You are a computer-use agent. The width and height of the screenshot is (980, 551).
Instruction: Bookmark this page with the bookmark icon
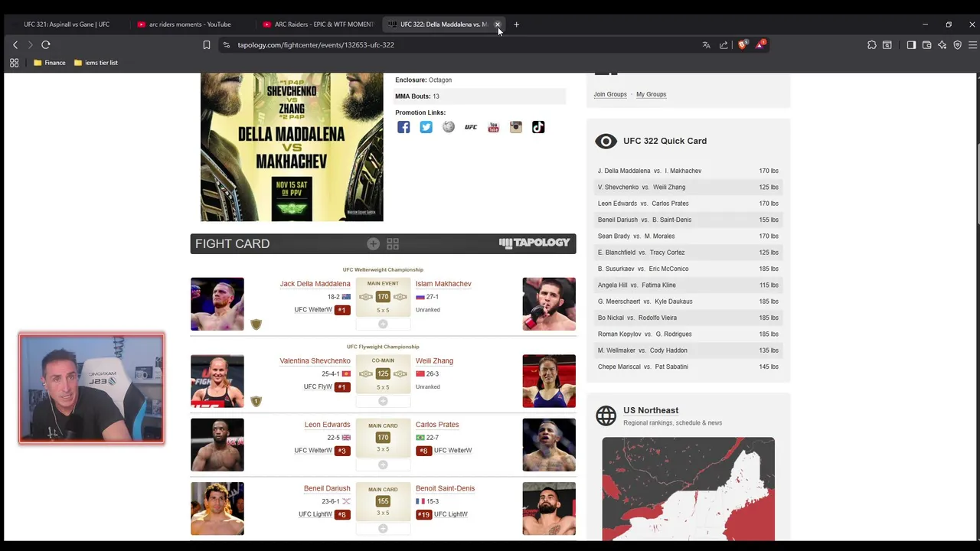coord(207,45)
